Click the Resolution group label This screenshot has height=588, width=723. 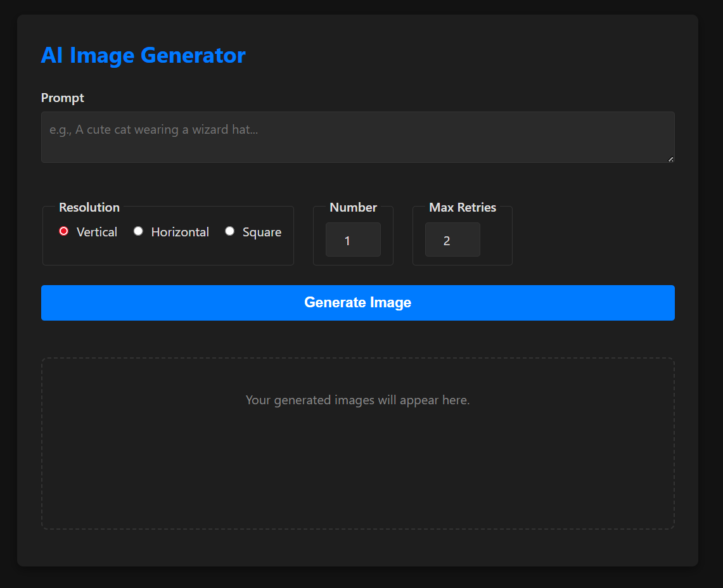pos(89,208)
